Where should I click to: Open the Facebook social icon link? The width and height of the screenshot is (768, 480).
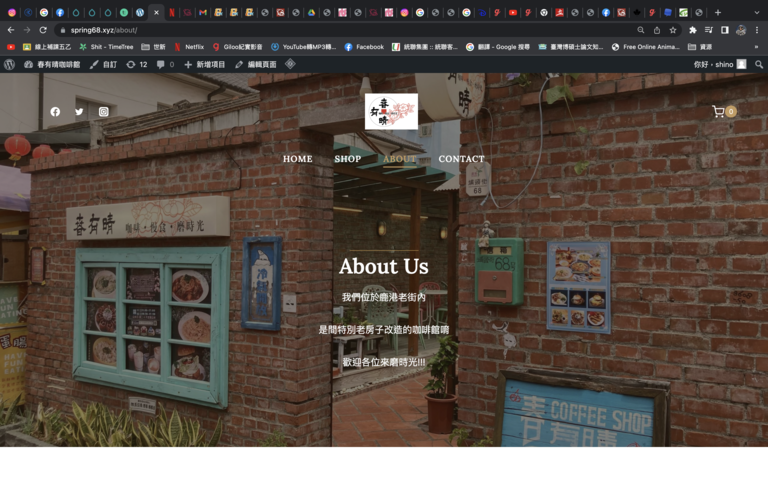(x=55, y=112)
